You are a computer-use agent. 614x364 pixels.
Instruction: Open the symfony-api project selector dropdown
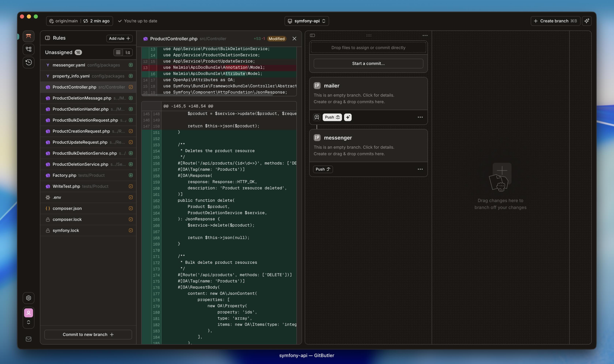[x=307, y=21]
